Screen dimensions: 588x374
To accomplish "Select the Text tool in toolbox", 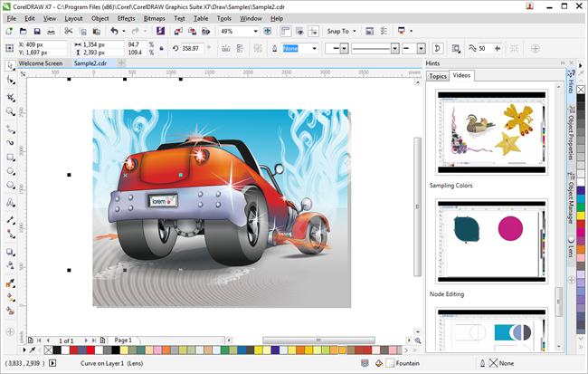I will (x=10, y=204).
